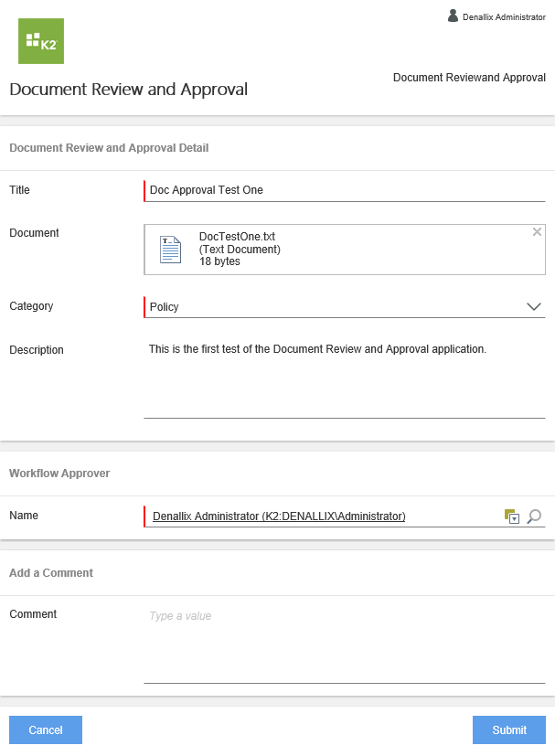Click the K2 logo icon
The width and height of the screenshot is (555, 756).
(40, 40)
